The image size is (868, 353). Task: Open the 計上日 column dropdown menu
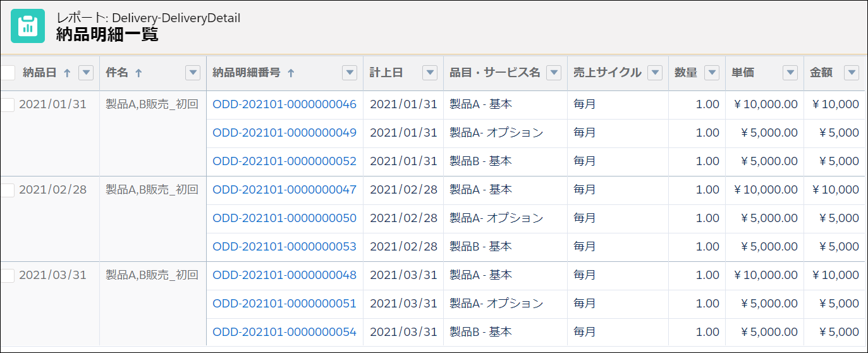[430, 73]
